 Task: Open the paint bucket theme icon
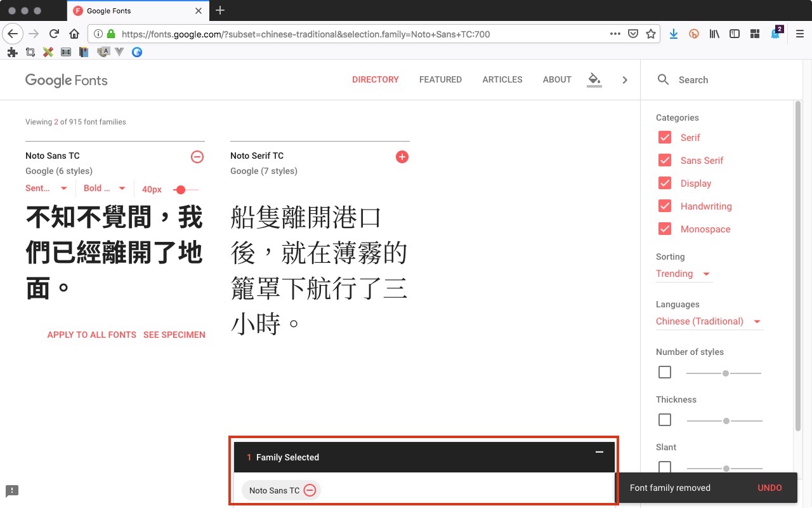tap(594, 79)
